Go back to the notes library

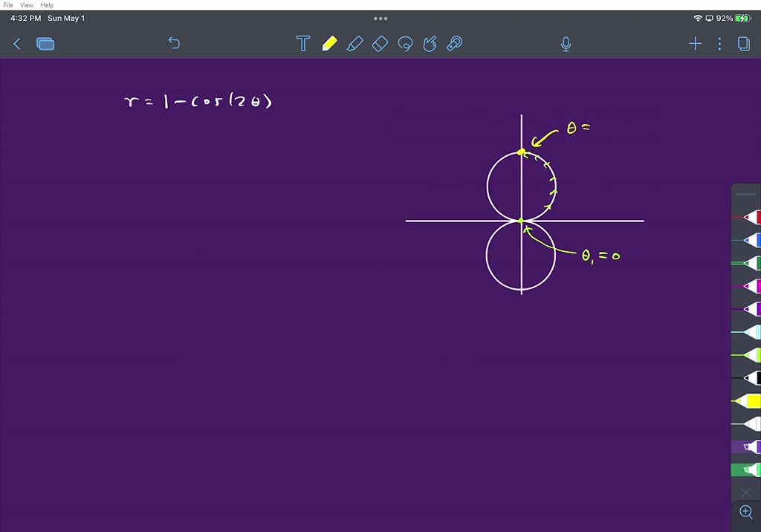point(17,44)
